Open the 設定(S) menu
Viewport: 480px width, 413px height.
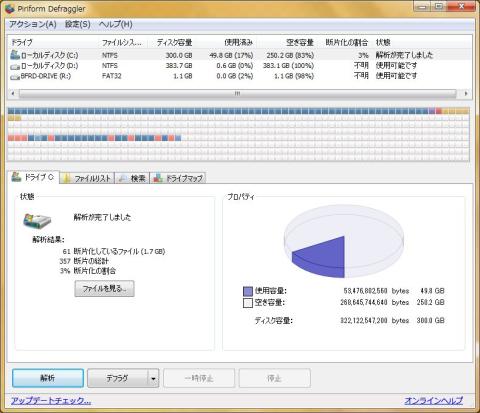coord(78,24)
